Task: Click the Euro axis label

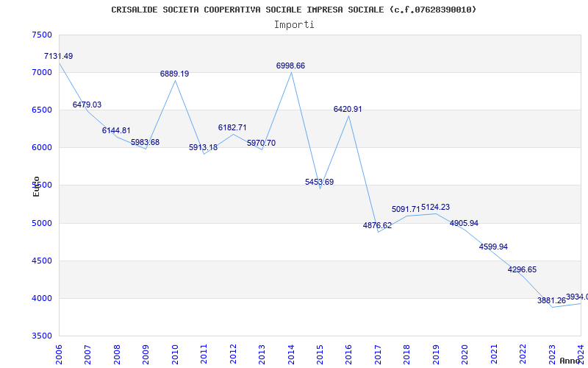Action: (x=36, y=187)
